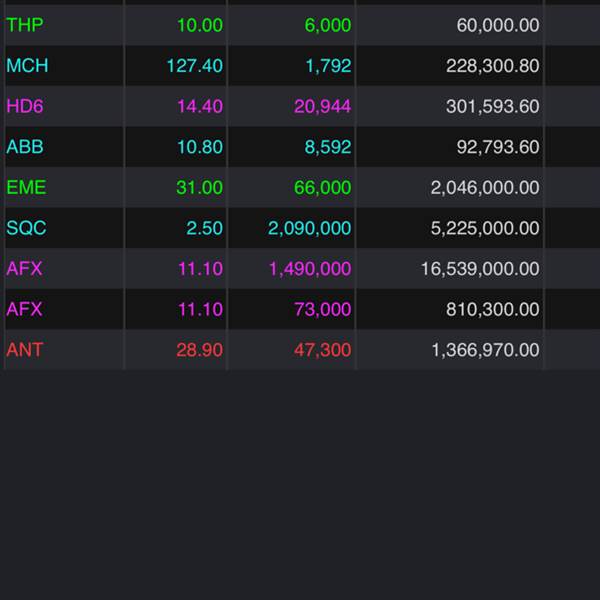
Task: Select the ABB stock symbol
Action: (25, 147)
